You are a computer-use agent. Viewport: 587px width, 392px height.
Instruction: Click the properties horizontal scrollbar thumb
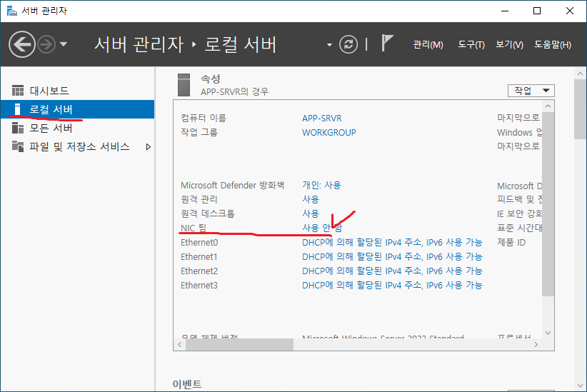[240, 344]
